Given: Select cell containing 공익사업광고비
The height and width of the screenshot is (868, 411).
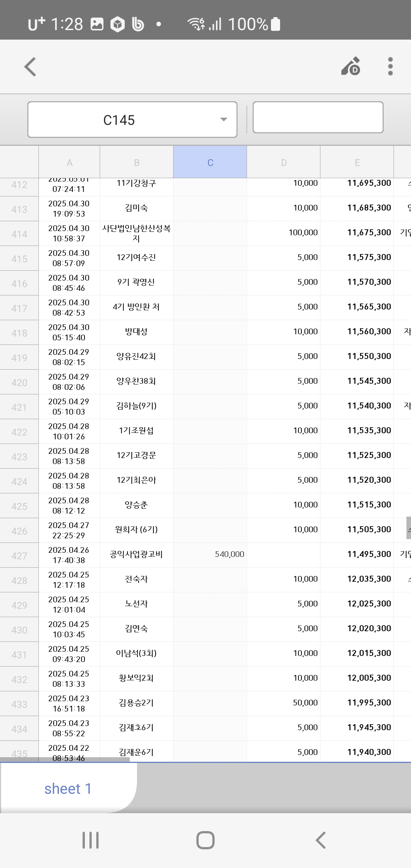Looking at the screenshot, I should pyautogui.click(x=136, y=555).
